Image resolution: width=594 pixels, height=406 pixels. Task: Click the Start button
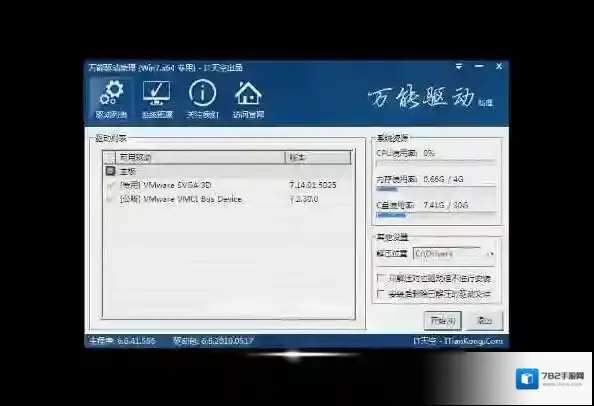(x=442, y=321)
